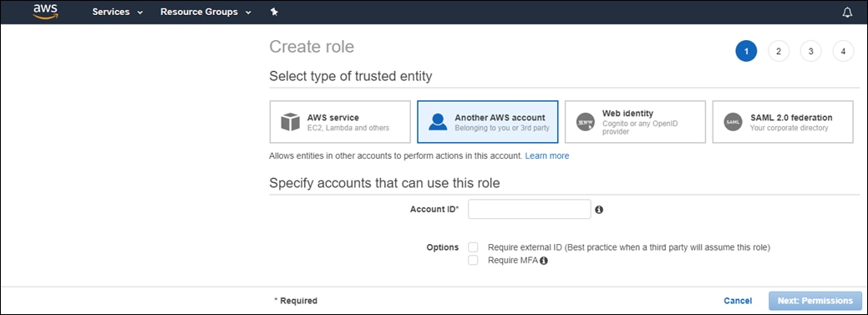The image size is (868, 315).
Task: Click the 'Options' label text
Action: click(442, 247)
